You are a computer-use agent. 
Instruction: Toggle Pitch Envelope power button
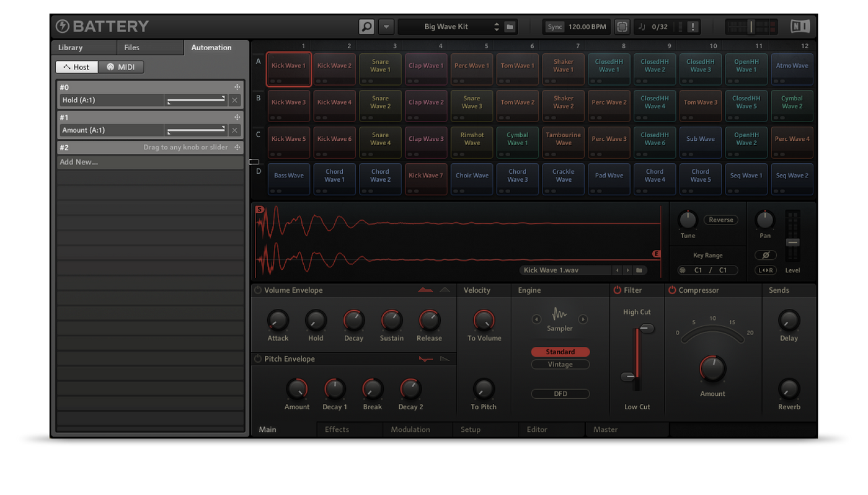click(x=258, y=359)
